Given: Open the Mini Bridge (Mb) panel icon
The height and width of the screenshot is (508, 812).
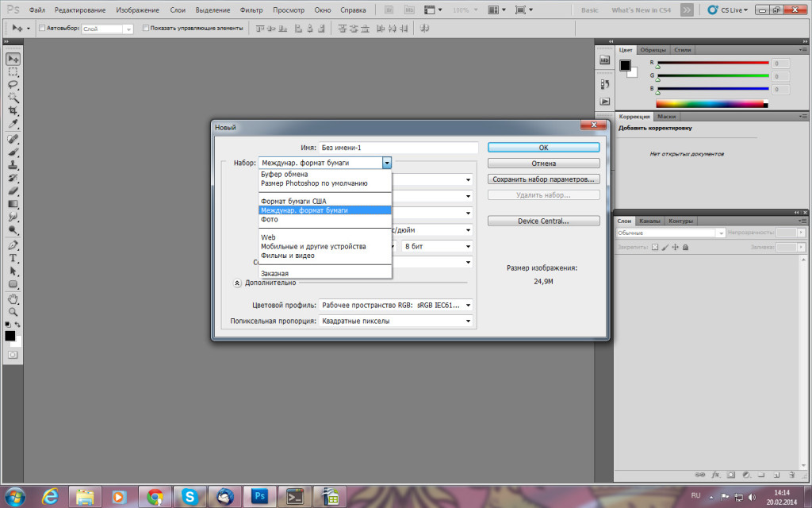Looking at the screenshot, I should pyautogui.click(x=605, y=60).
